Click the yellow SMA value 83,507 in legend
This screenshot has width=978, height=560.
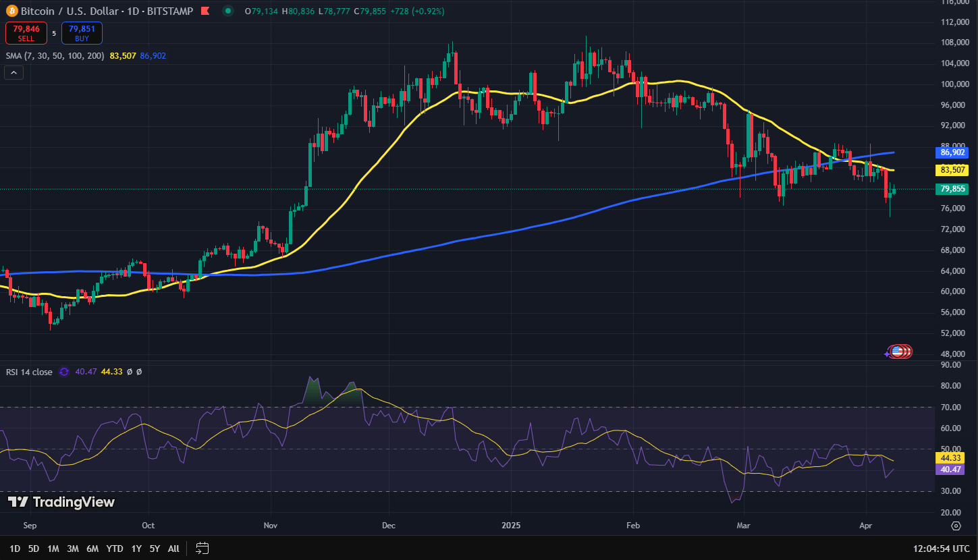point(123,56)
